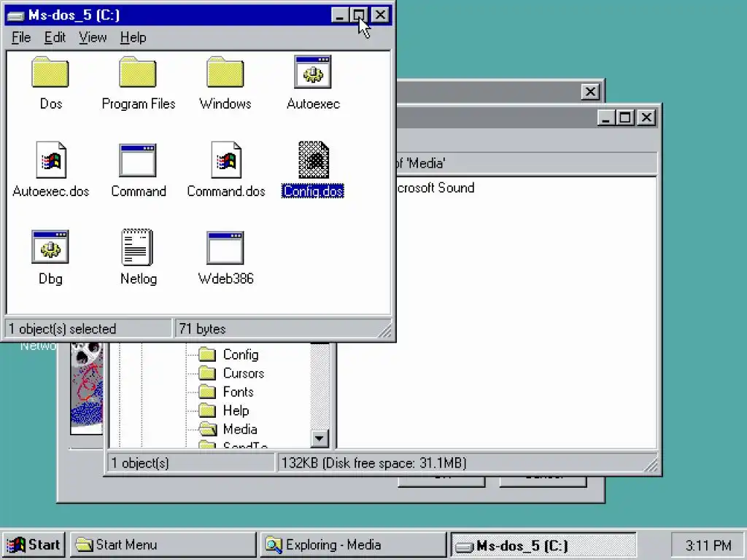Close the Ms-dos_5 (C:) window
Viewport: 747px width, 560px height.
coord(380,15)
